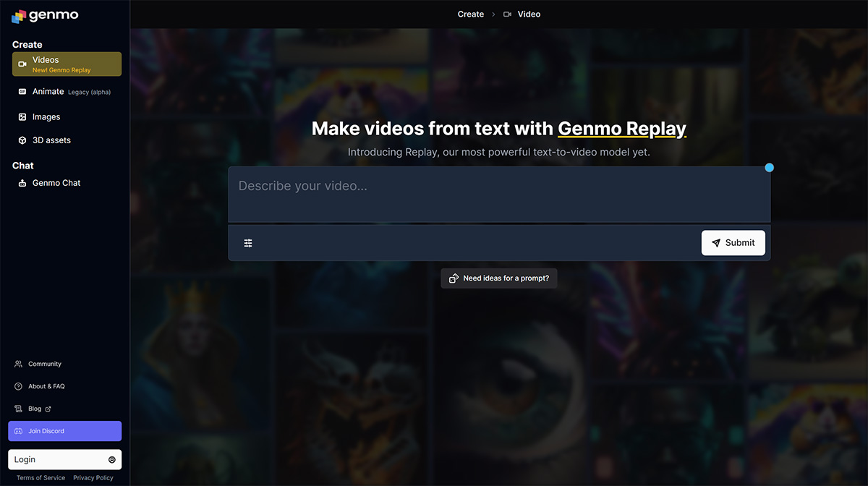Select the Images photo icon in sidebar

(22, 116)
